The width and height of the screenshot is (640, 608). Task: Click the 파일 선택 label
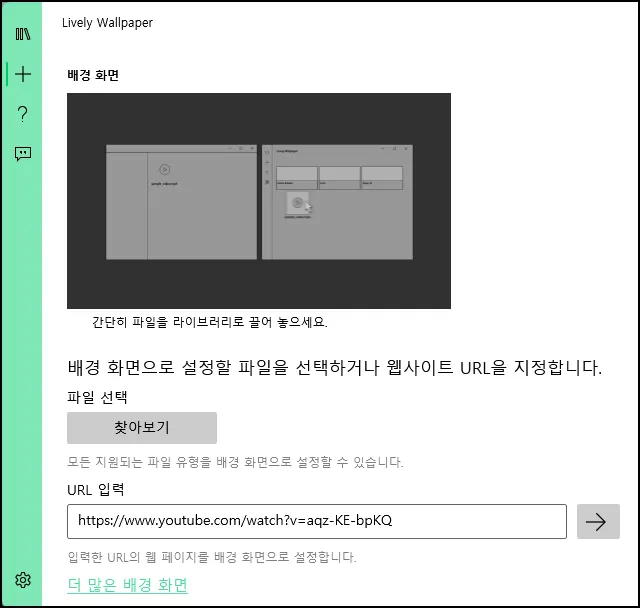(x=97, y=397)
